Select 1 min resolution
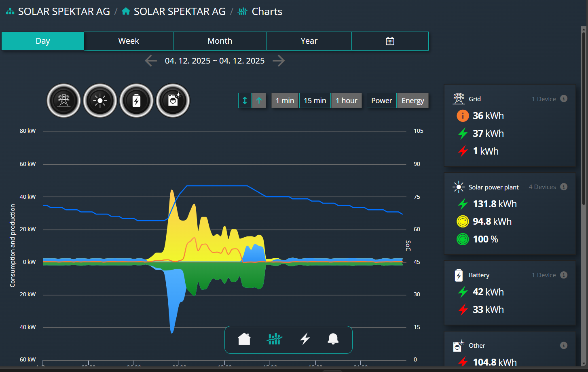Screen dimensions: 588x372 click(285, 100)
